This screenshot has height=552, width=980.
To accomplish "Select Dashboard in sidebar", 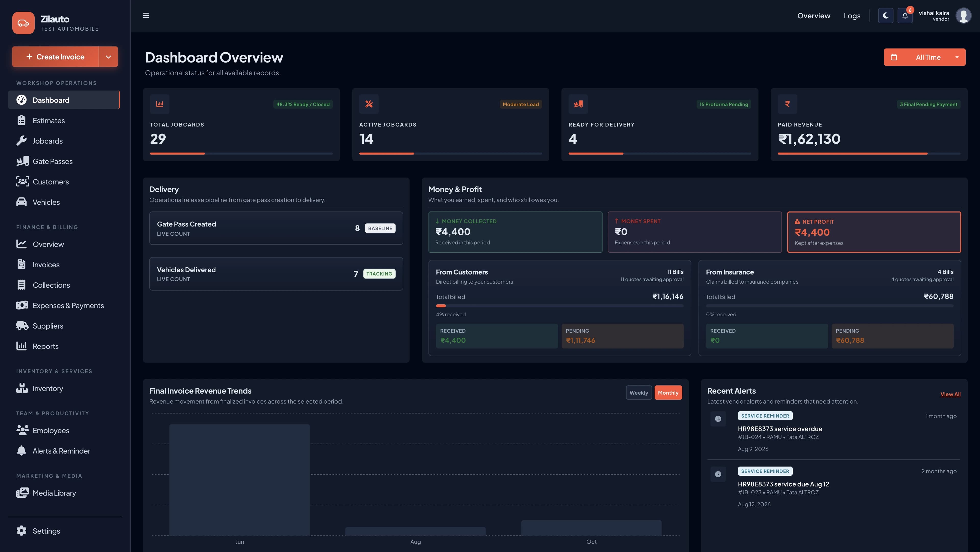I will coord(64,100).
